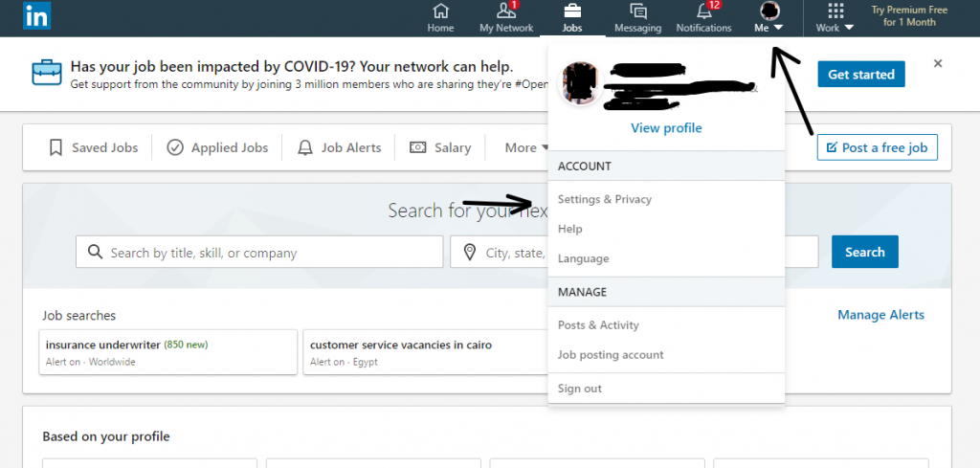Open Applied Jobs checkmark item
This screenshot has width=980, height=468.
(217, 147)
